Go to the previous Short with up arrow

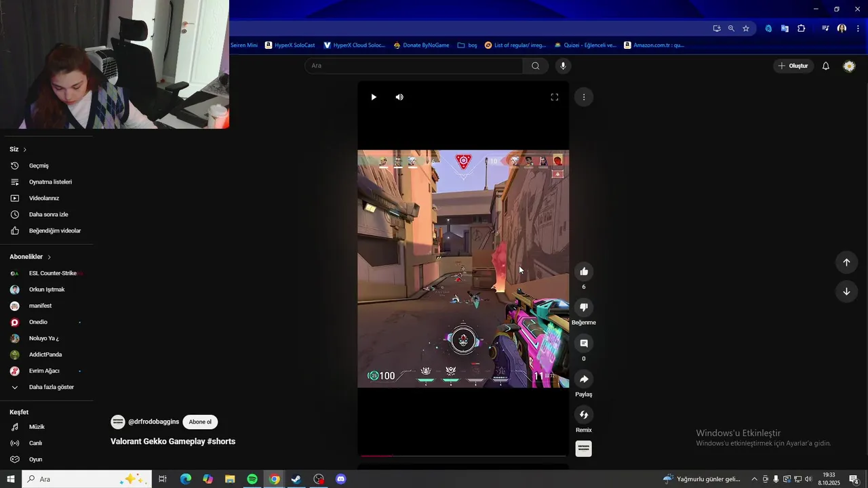846,262
